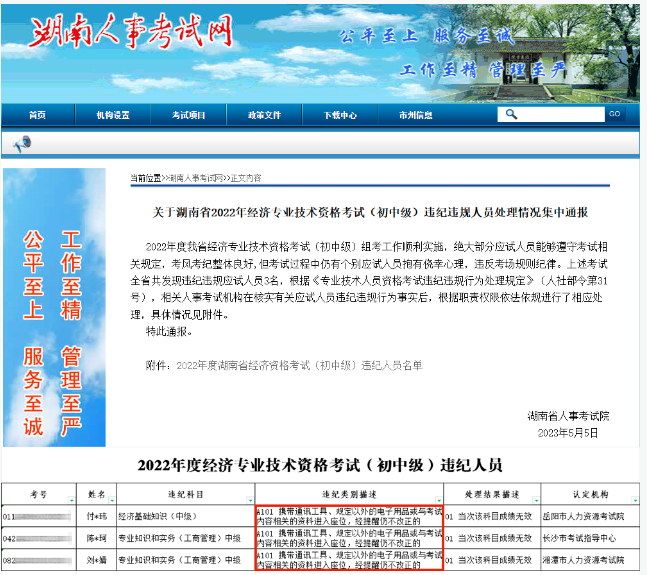Open the 首页 navigation menu item
Screen dimensions: 647x575
click(x=37, y=115)
